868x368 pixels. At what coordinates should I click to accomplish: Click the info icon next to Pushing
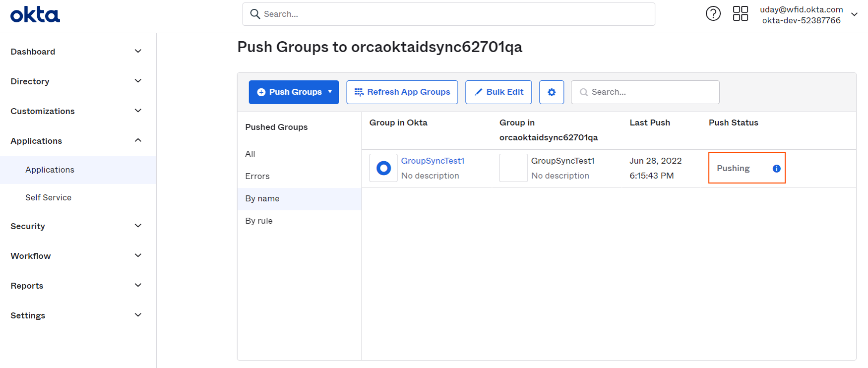click(777, 169)
